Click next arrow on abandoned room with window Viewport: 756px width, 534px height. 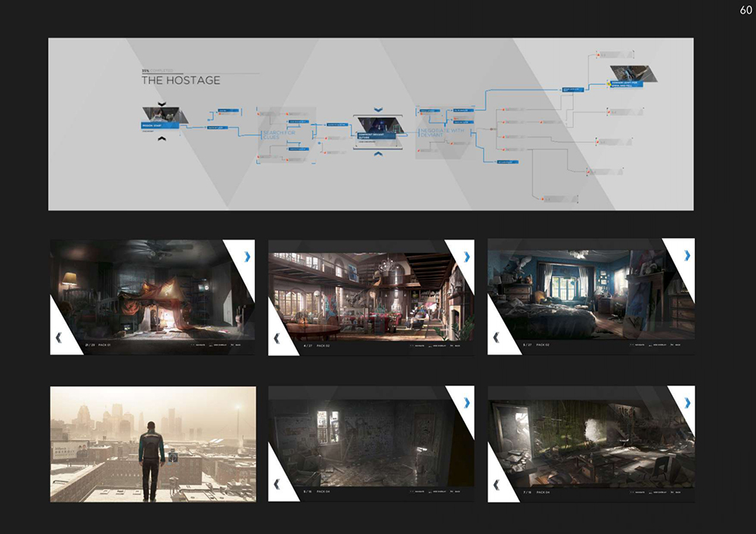click(466, 403)
